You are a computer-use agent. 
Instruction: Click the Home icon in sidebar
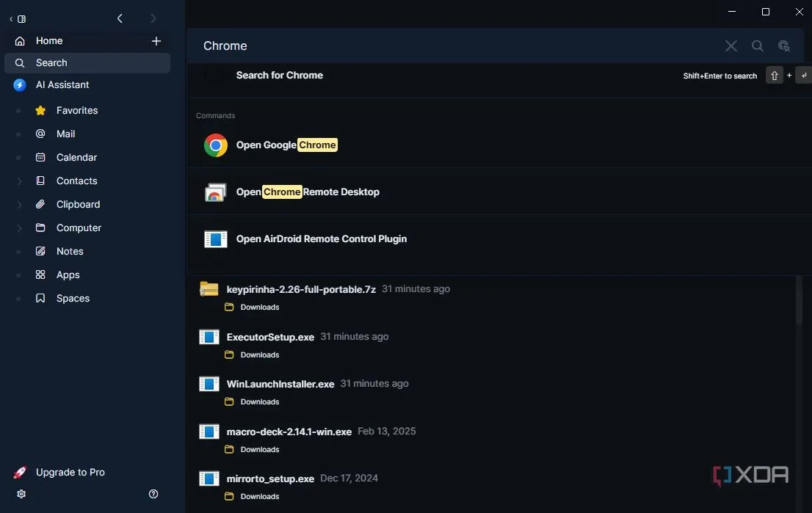[x=20, y=41]
